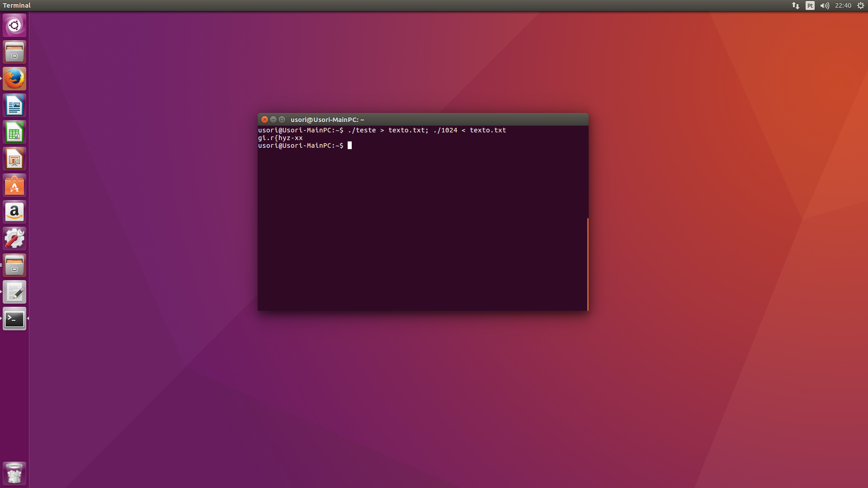Click the terminal prompt cursor line
The height and width of the screenshot is (488, 868).
[x=305, y=145]
